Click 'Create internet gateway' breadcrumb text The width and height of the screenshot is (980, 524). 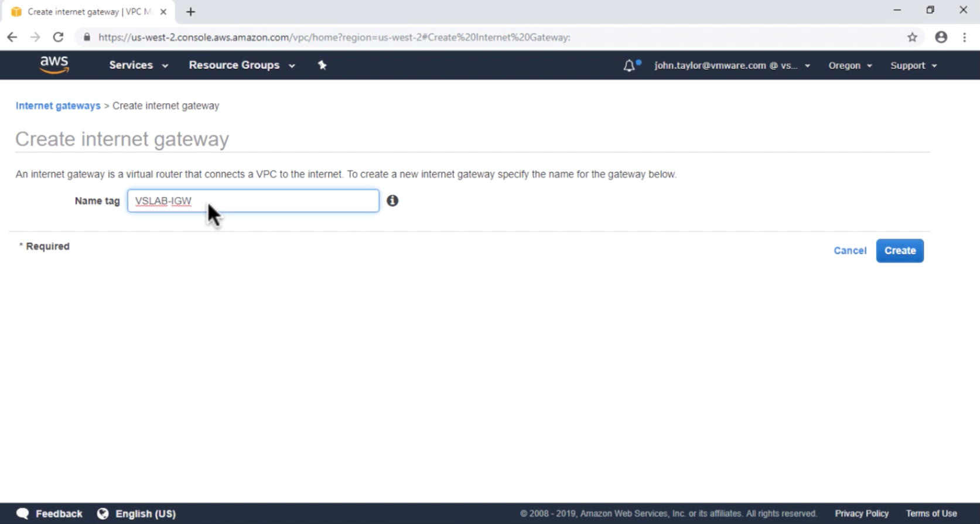tap(166, 106)
